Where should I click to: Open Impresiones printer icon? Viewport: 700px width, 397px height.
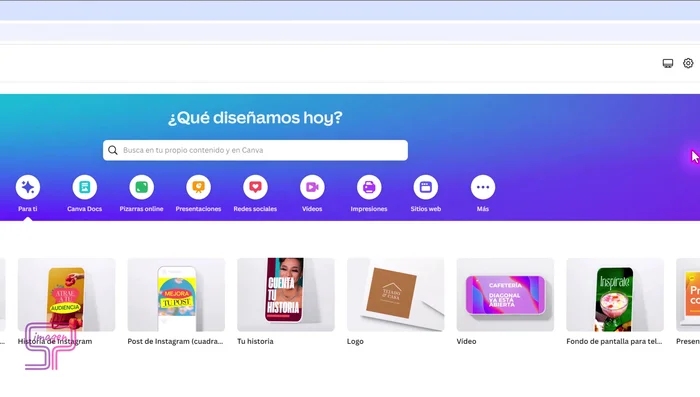[x=369, y=187]
